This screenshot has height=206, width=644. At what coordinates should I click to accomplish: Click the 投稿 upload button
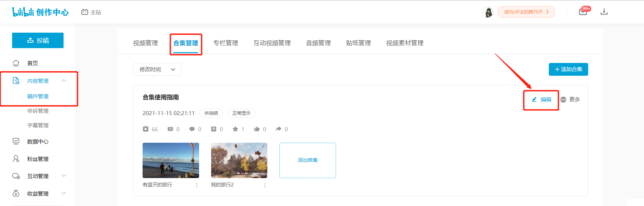[38, 40]
